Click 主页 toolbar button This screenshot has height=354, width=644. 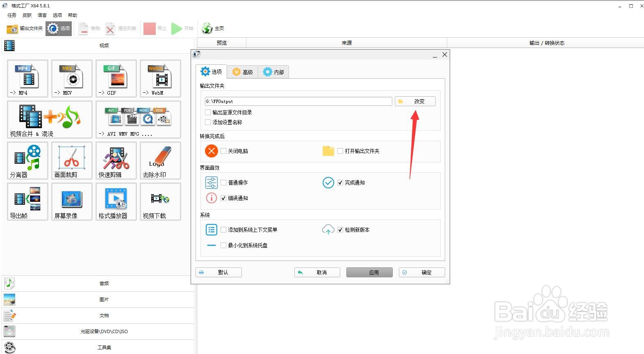coord(213,28)
